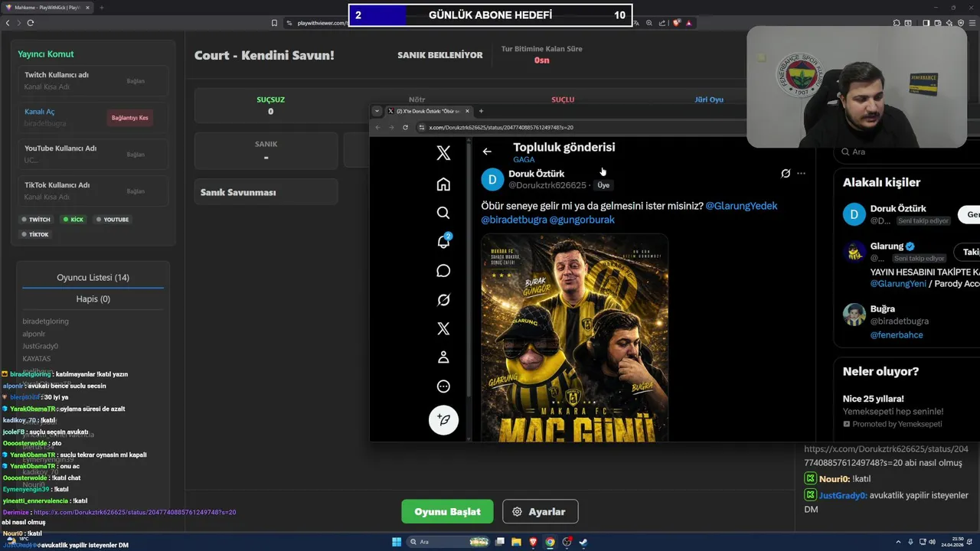Click the Oyunu Başlat button

pyautogui.click(x=447, y=511)
